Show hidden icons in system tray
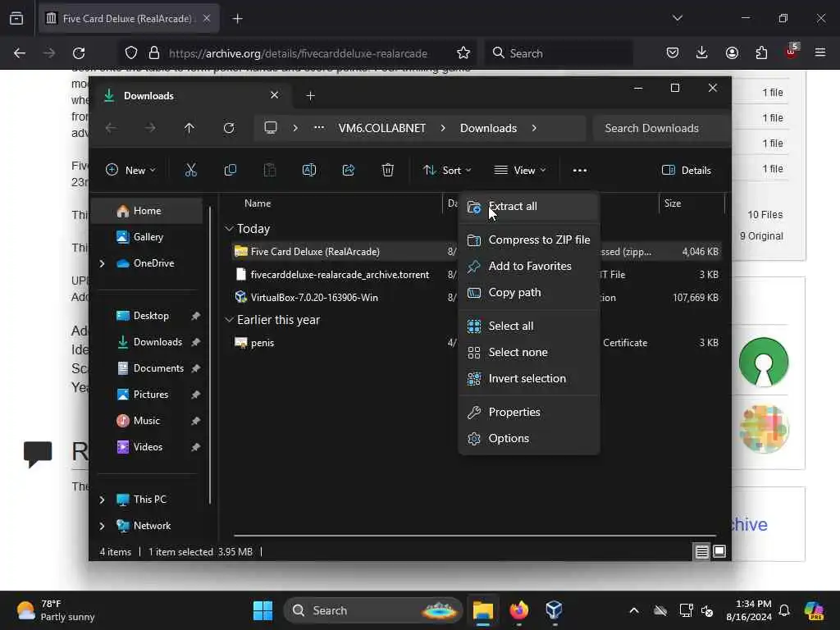This screenshot has width=840, height=630. [x=634, y=610]
